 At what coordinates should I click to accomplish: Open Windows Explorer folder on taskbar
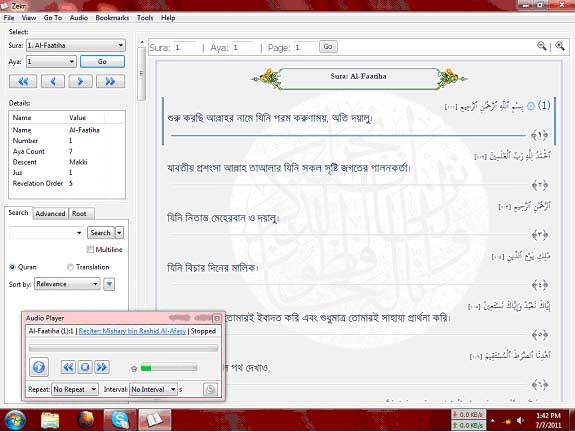[x=50, y=420]
